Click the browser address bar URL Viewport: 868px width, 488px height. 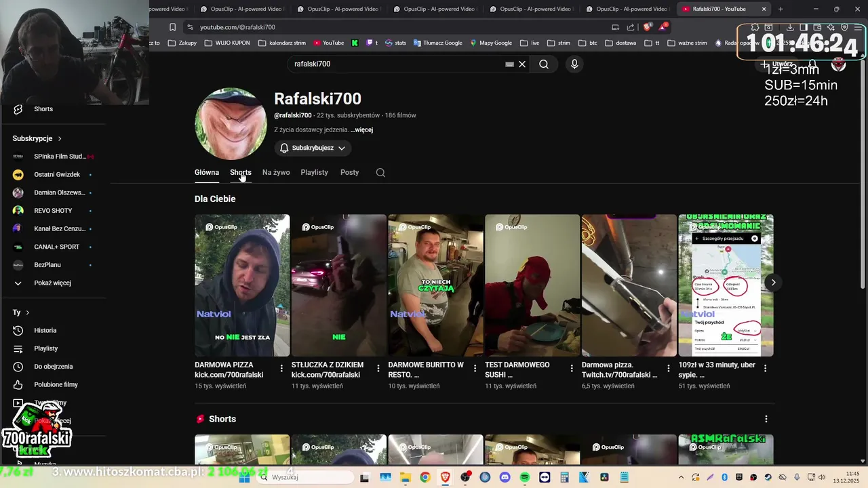pos(237,27)
